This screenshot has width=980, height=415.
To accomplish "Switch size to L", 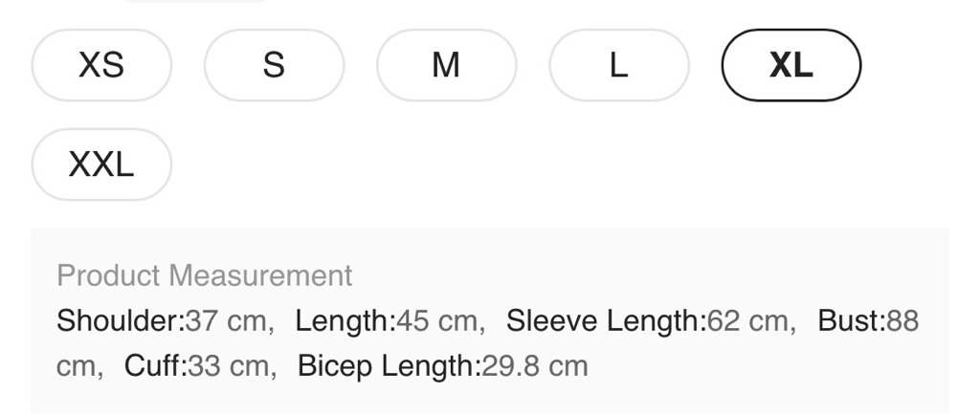I will tap(618, 65).
